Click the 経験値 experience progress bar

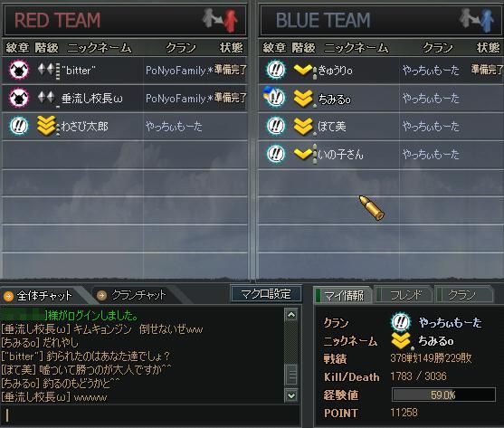coord(443,395)
